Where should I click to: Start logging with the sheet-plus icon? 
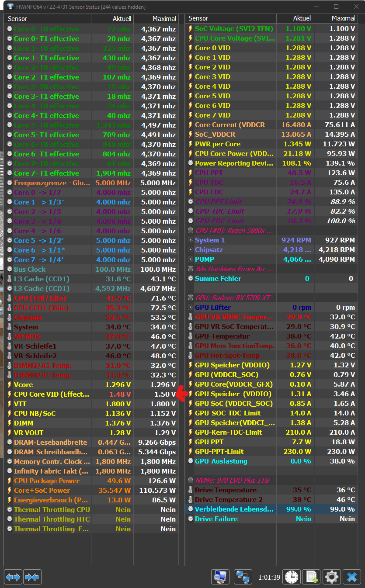click(x=312, y=577)
